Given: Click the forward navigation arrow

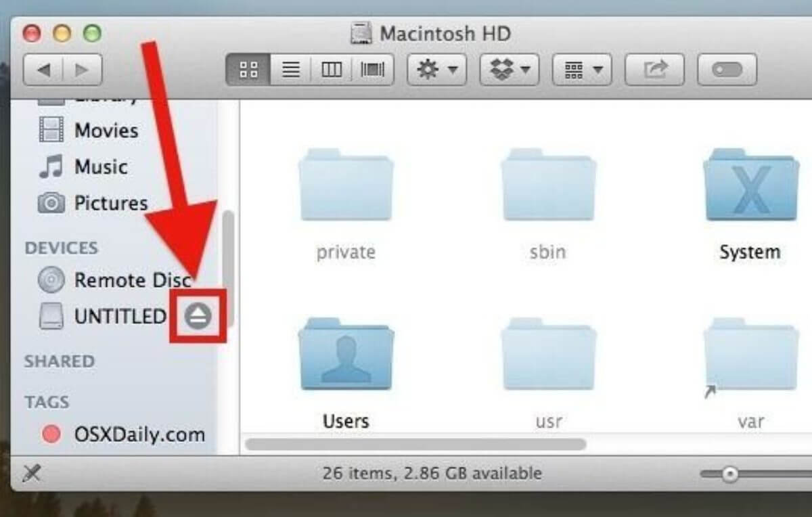Looking at the screenshot, I should 81,69.
